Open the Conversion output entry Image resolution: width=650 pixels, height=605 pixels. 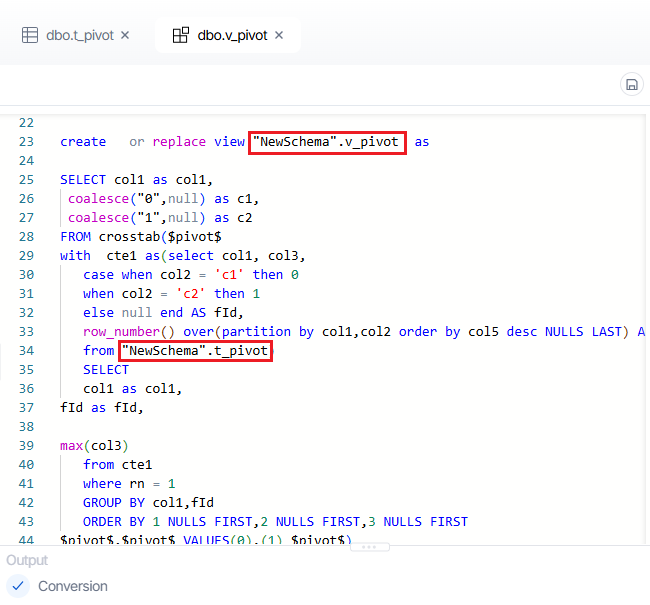point(73,586)
